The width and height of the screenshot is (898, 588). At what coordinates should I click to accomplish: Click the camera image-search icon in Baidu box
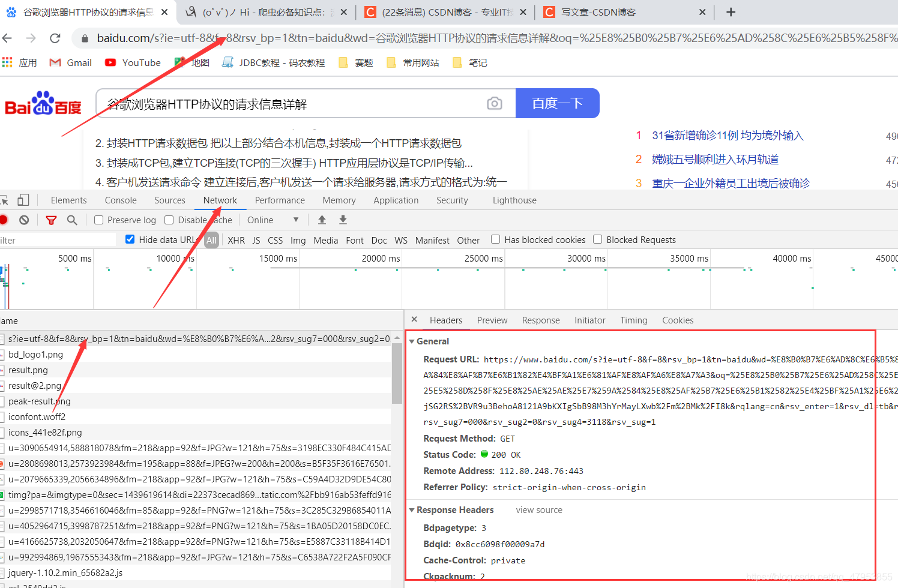[495, 103]
